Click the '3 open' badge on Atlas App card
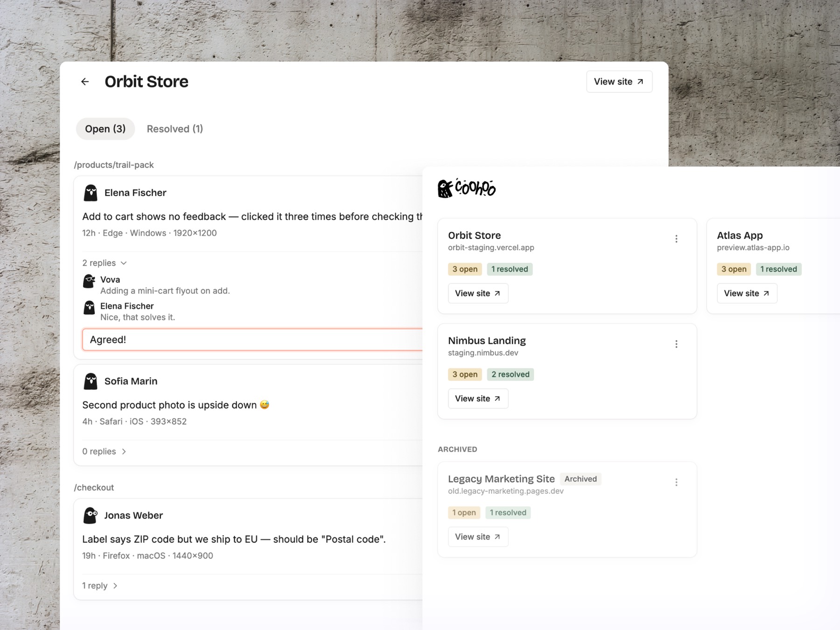The image size is (840, 630). (x=734, y=269)
